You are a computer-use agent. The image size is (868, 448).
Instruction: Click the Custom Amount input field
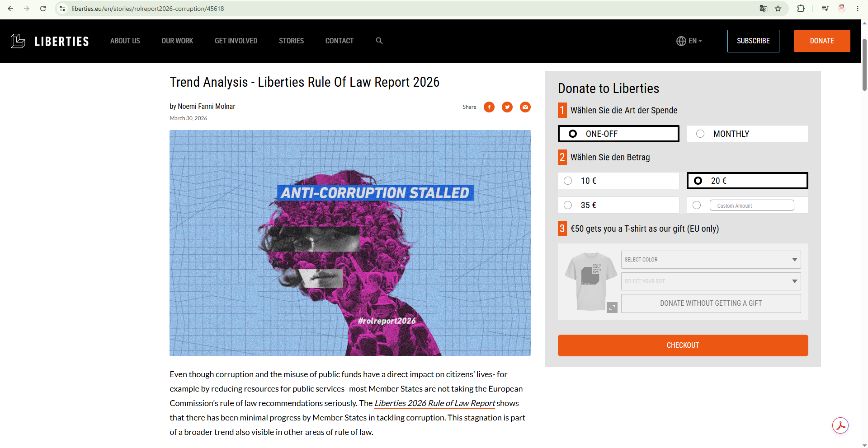(752, 205)
